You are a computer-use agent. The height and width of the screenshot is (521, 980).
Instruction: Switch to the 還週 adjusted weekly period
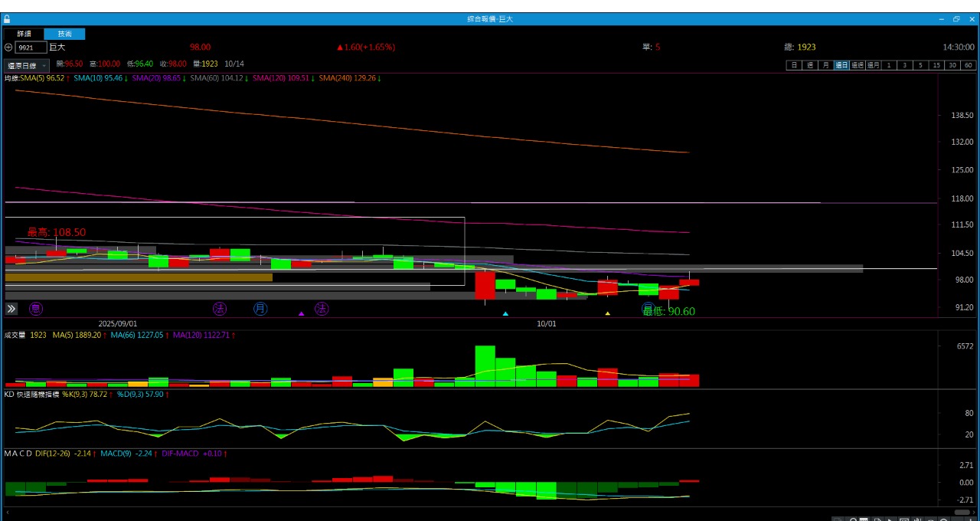point(857,65)
